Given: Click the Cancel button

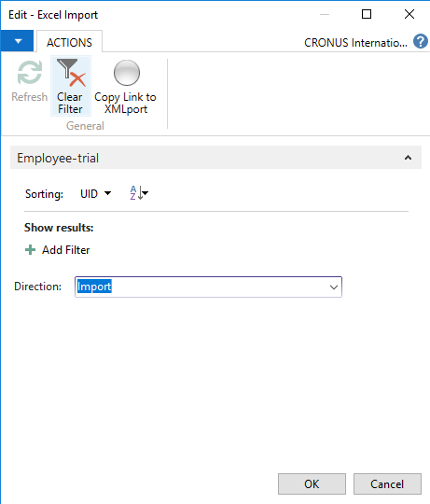Looking at the screenshot, I should [387, 483].
